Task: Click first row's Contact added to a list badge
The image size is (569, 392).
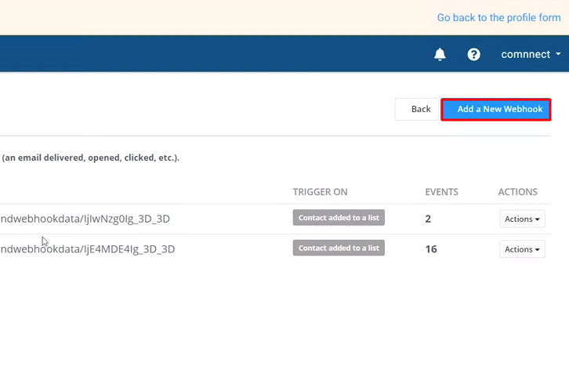Action: pyautogui.click(x=339, y=218)
